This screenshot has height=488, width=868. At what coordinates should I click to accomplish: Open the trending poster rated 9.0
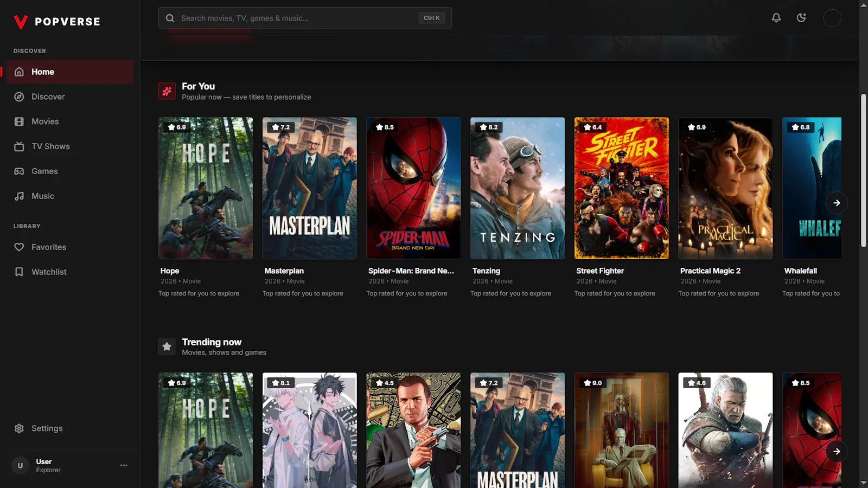tap(622, 431)
